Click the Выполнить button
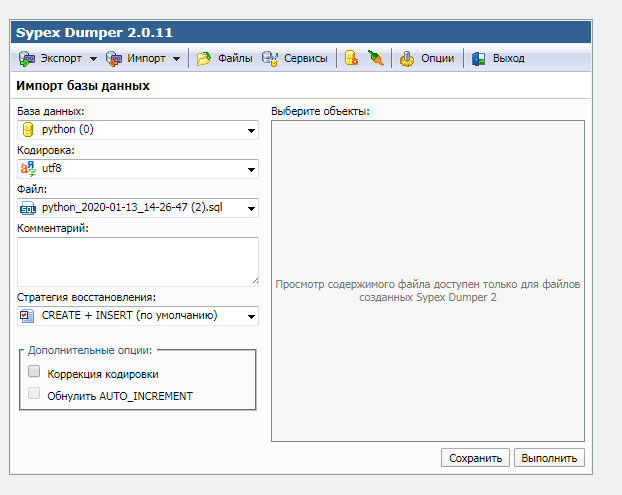The width and height of the screenshot is (622, 495). tap(549, 458)
